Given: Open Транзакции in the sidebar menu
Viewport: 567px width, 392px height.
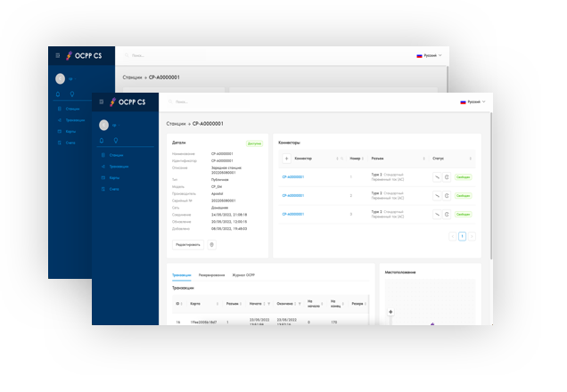Looking at the screenshot, I should (118, 167).
